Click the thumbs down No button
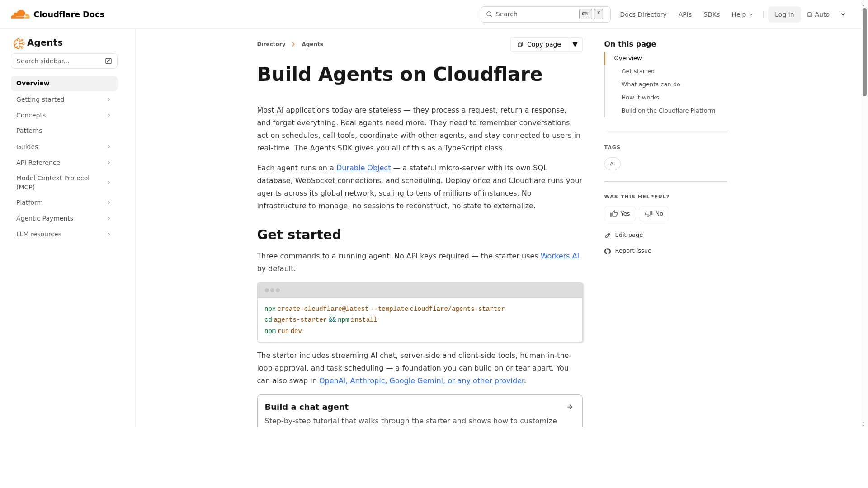Screen dimensions: 868x488 tap(654, 214)
